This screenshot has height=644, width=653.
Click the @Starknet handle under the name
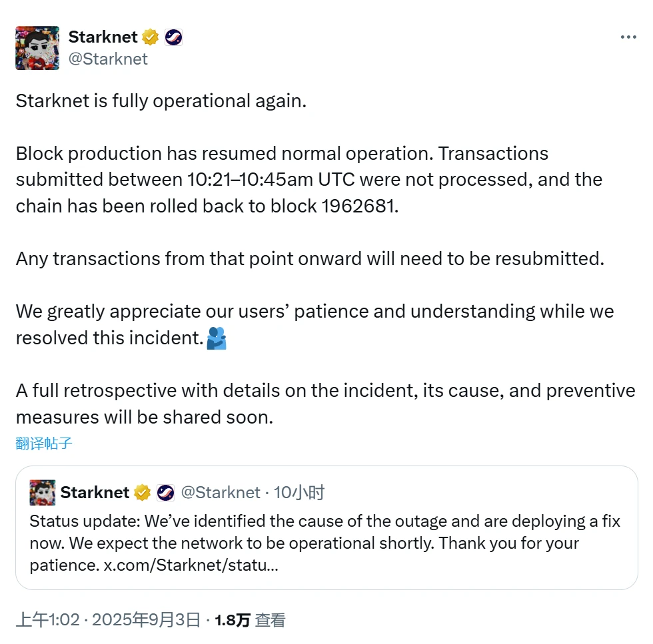[x=109, y=59]
